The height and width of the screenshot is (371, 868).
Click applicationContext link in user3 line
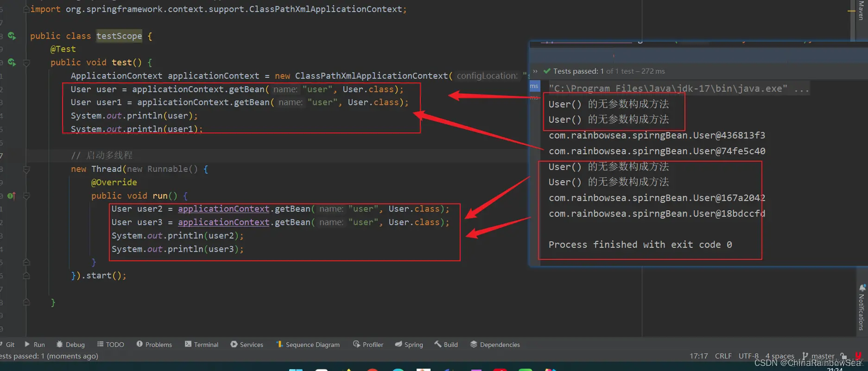[224, 222]
